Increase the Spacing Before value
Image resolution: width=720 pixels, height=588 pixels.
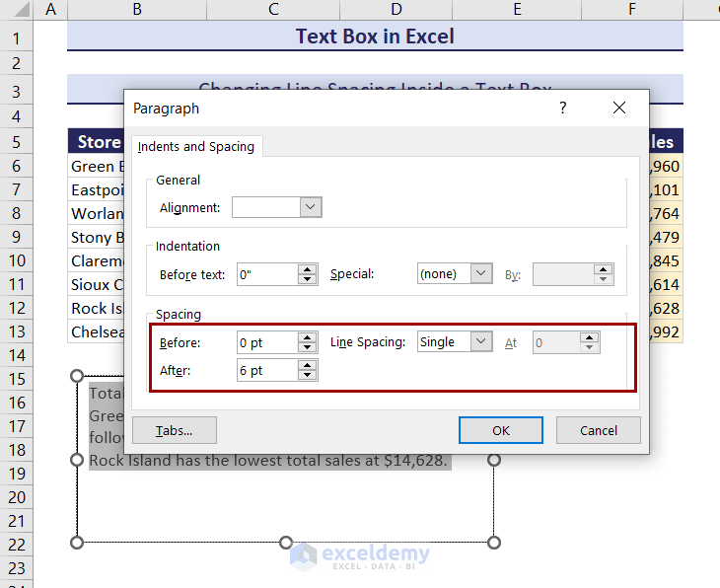click(307, 338)
